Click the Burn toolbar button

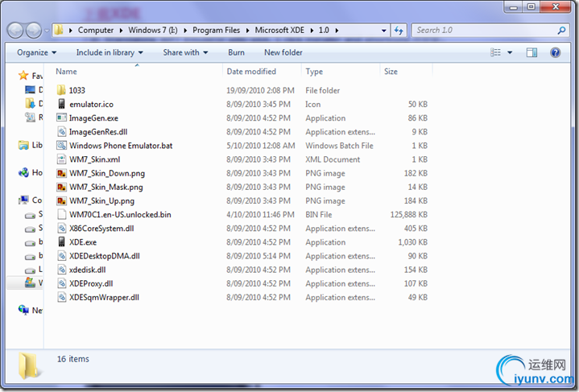point(236,52)
